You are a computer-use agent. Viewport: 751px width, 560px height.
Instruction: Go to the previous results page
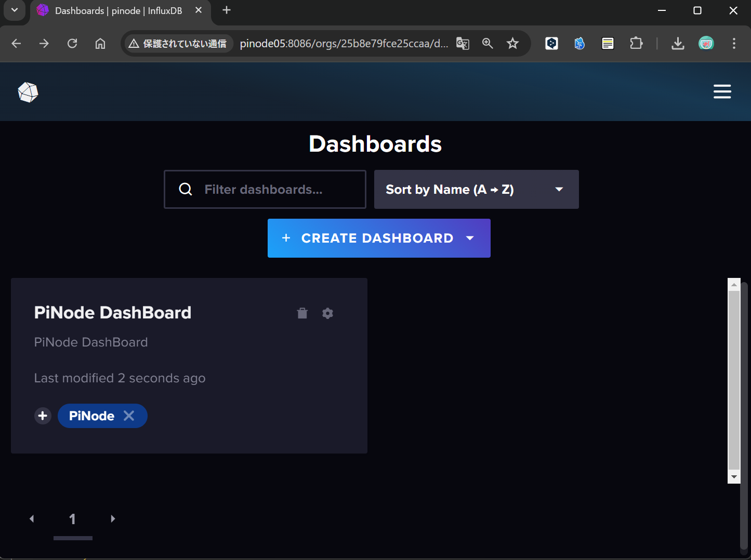[32, 518]
